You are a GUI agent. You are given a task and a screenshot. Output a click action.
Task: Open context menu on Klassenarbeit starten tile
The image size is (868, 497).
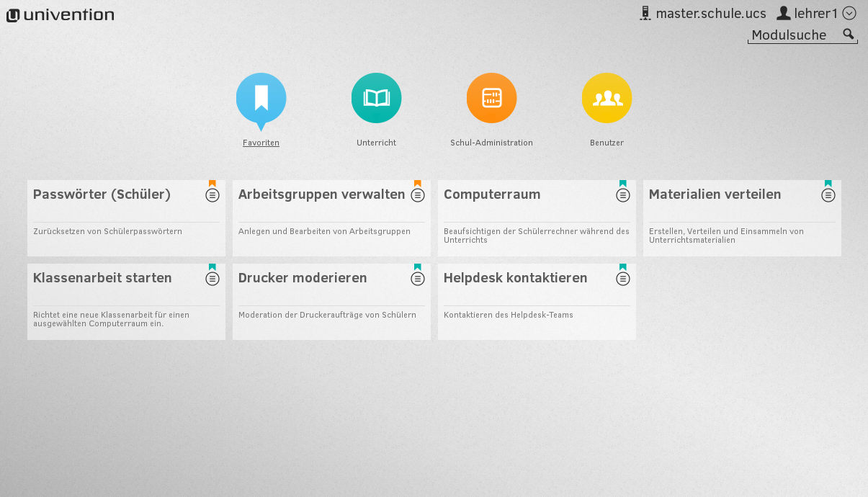212,279
